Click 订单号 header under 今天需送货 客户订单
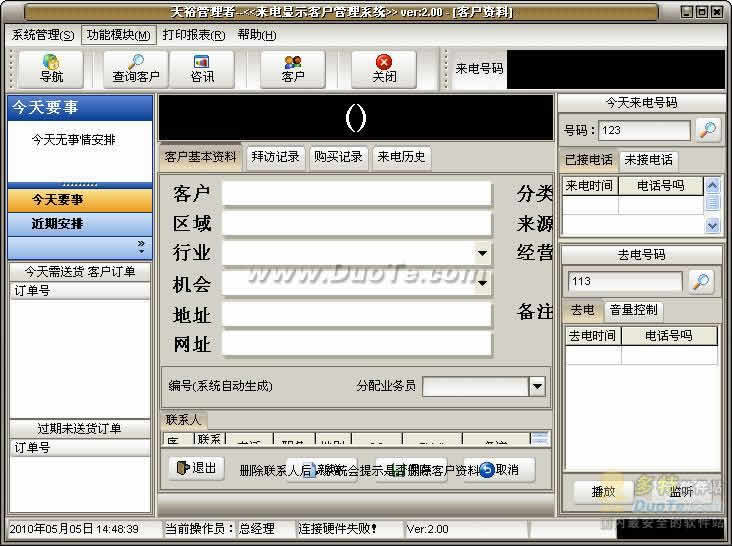 79,291
